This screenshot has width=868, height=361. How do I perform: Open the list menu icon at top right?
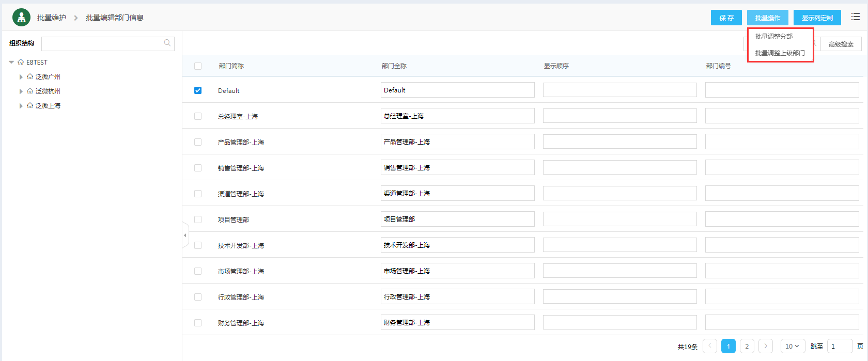coord(856,17)
